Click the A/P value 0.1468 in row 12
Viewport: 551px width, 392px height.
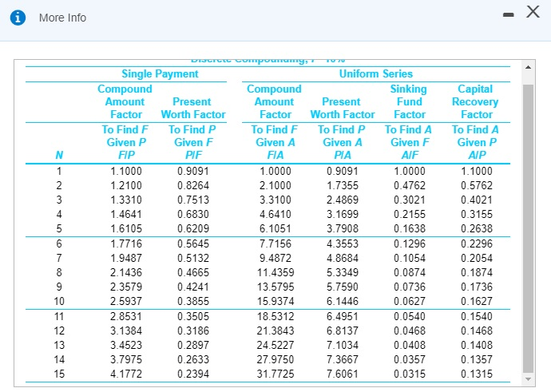pyautogui.click(x=477, y=331)
